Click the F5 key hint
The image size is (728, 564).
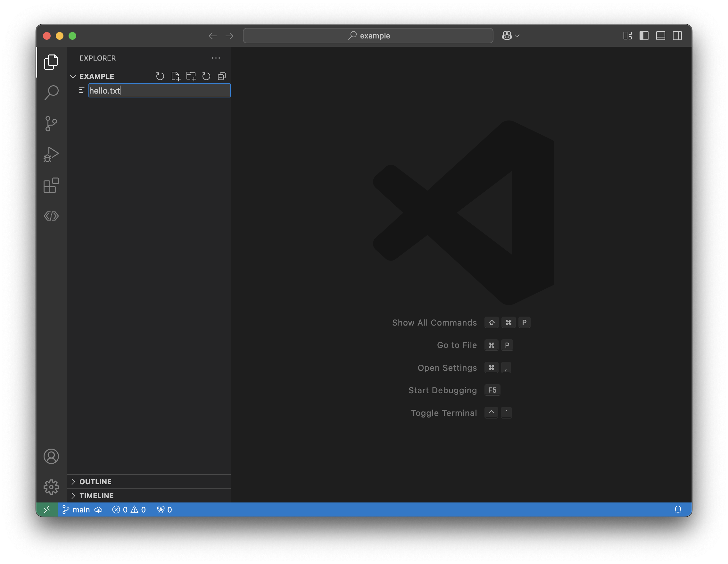(x=492, y=390)
